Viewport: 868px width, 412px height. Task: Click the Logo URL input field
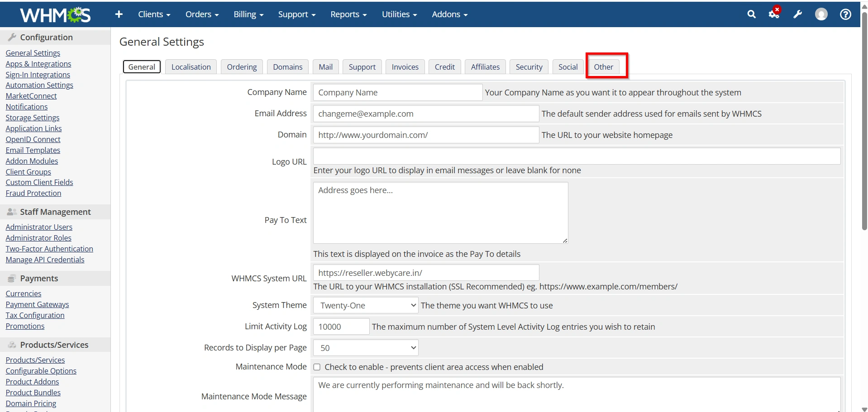[x=577, y=156]
